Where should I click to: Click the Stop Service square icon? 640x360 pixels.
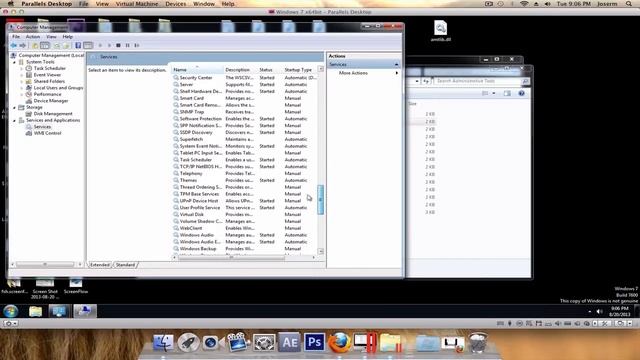point(118,45)
